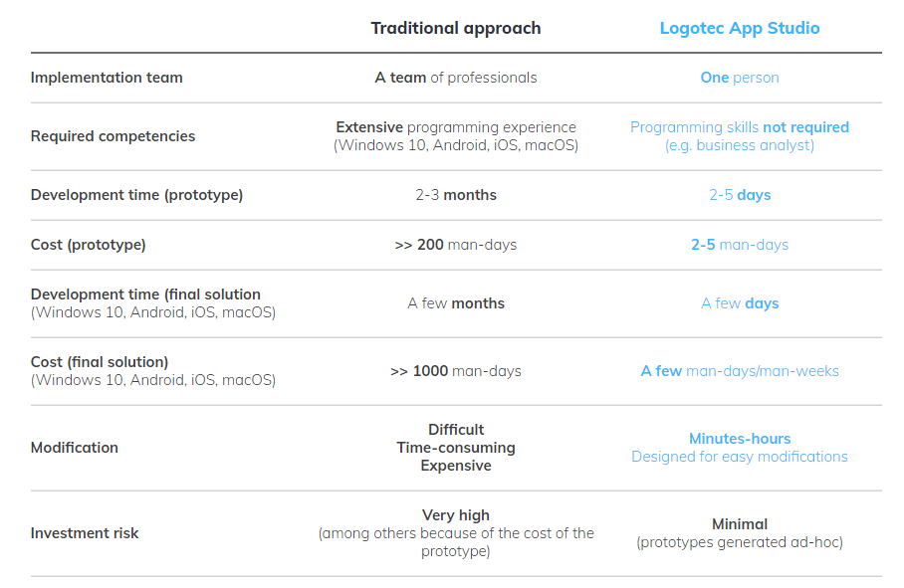Click A few man-days/man-weeks text
This screenshot has height=588, width=904.
coord(739,371)
